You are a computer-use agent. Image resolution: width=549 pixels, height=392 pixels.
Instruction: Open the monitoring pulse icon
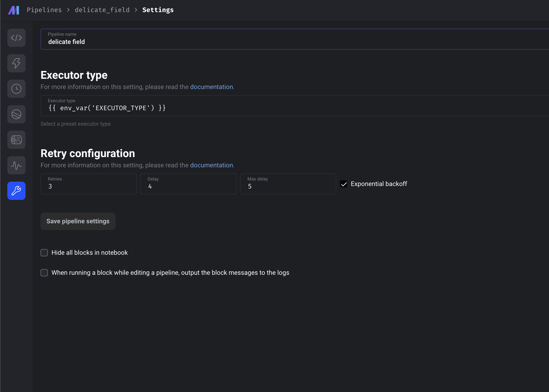(x=16, y=165)
